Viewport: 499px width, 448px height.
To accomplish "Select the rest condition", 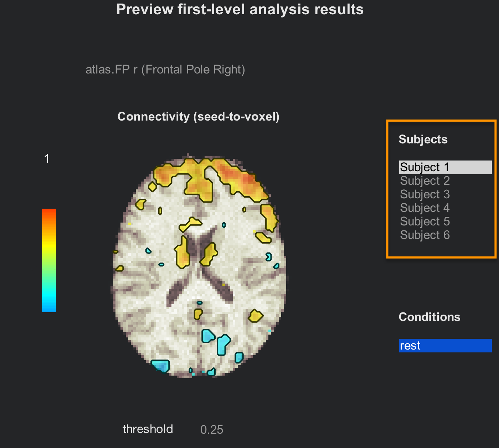I will (x=445, y=346).
